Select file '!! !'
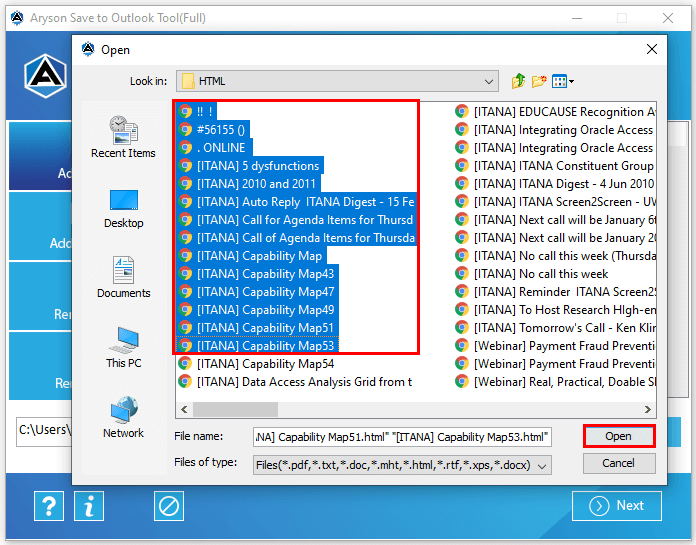Screen dimensions: 696x545 [x=197, y=111]
